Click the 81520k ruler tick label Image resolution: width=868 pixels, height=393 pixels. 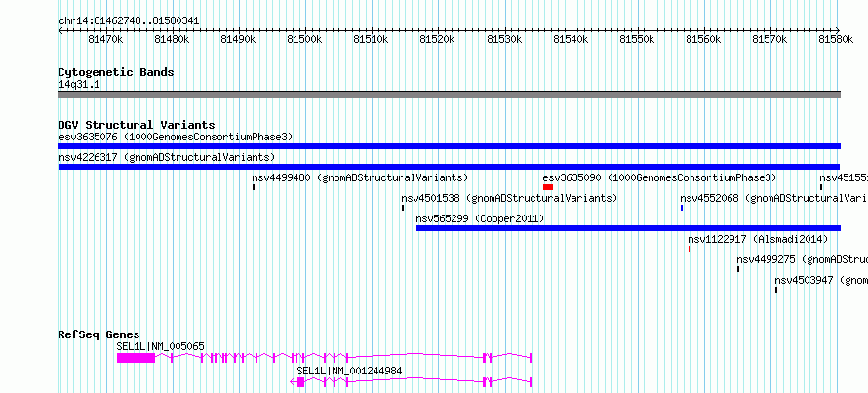[x=437, y=39]
